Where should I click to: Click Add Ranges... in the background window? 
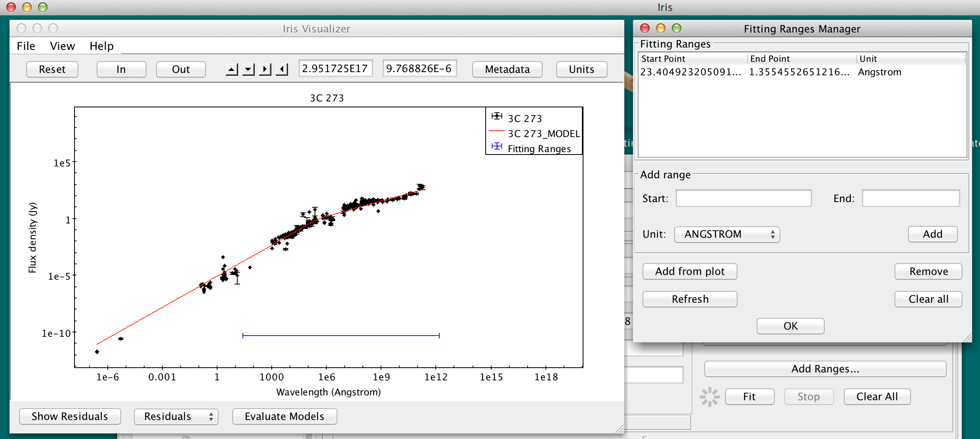(825, 369)
